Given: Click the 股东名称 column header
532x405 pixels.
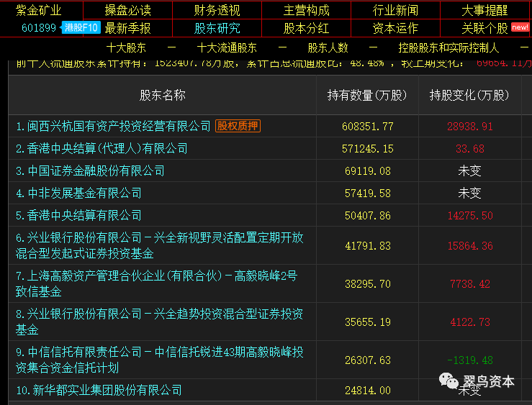Looking at the screenshot, I should (163, 95).
